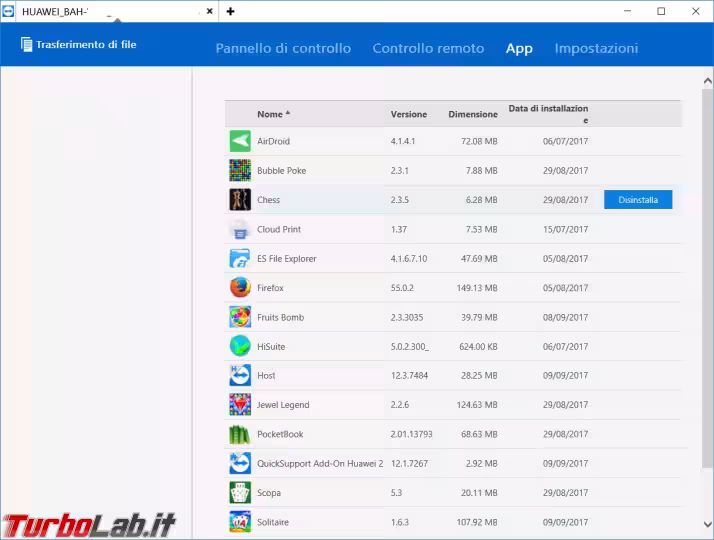This screenshot has height=540, width=714.
Task: Sort the list by Nome column
Action: [273, 114]
